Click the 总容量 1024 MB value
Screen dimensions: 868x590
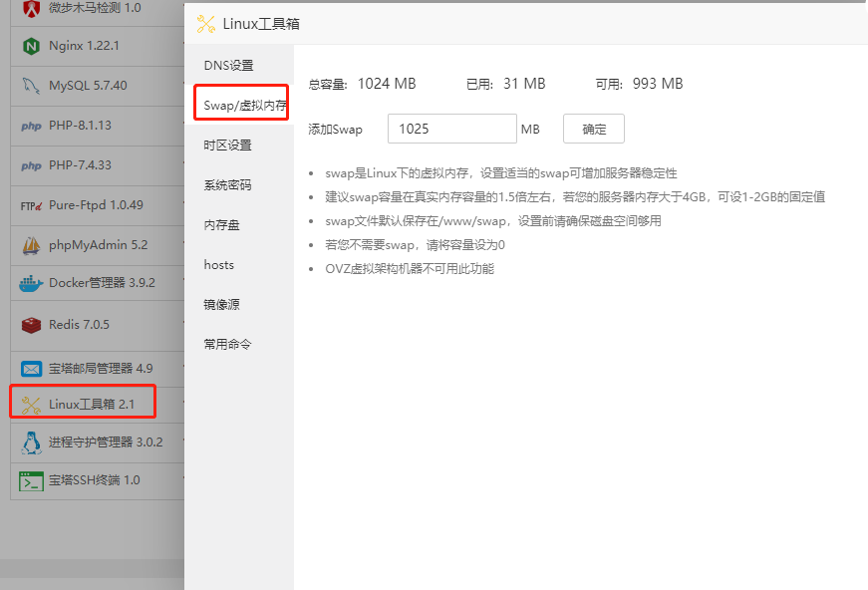387,84
